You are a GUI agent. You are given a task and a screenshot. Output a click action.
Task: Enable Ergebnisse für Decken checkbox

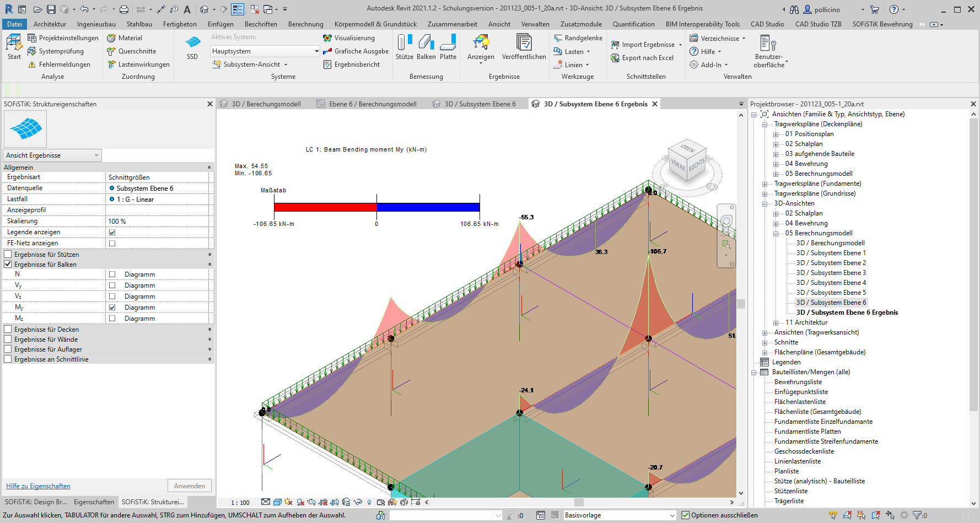click(8, 330)
